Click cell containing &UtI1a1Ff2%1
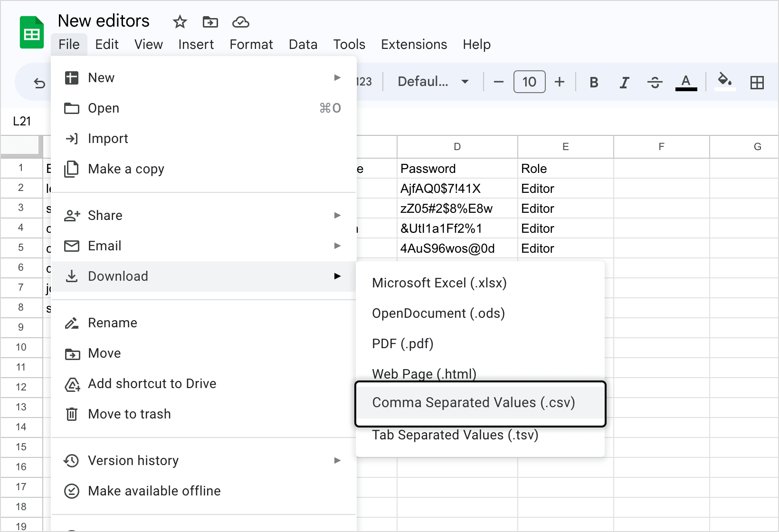The width and height of the screenshot is (779, 532). pos(457,228)
